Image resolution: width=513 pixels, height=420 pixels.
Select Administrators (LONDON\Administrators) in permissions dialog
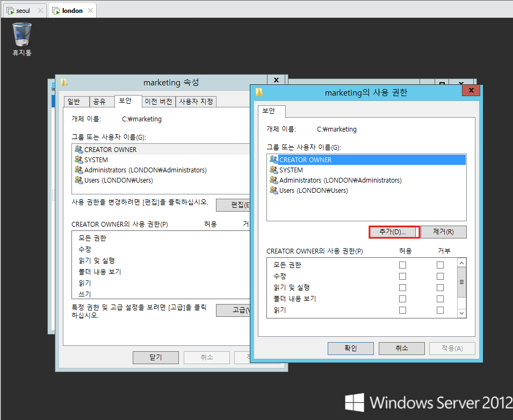pos(367,180)
